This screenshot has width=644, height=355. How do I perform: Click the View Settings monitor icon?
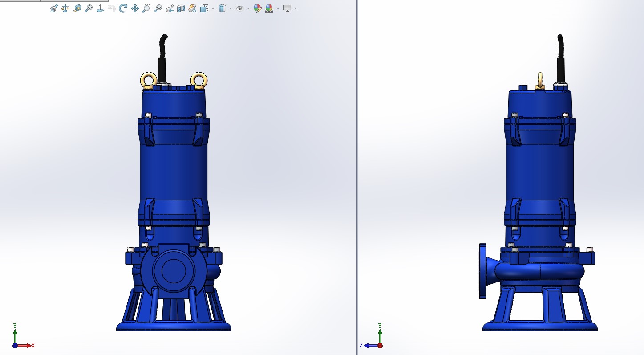click(x=287, y=8)
